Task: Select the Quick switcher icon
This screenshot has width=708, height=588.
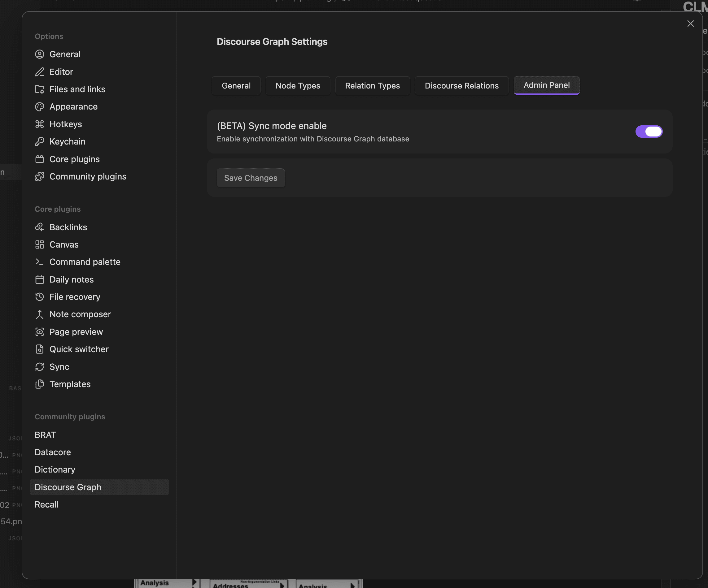Action: click(40, 349)
